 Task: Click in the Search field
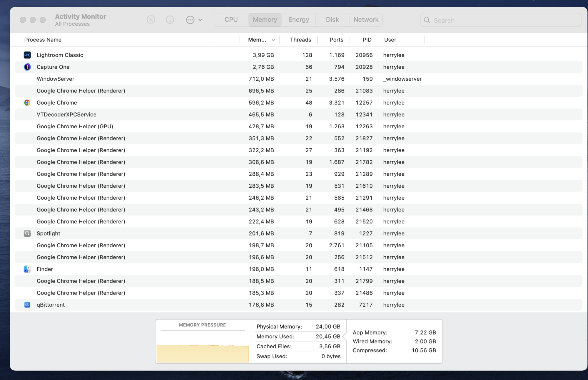click(501, 20)
